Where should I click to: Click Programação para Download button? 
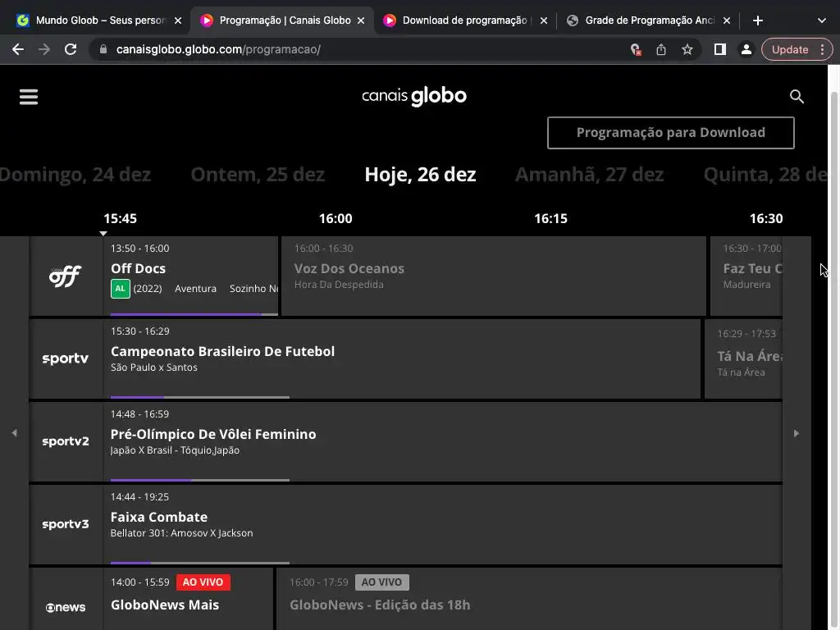point(671,133)
